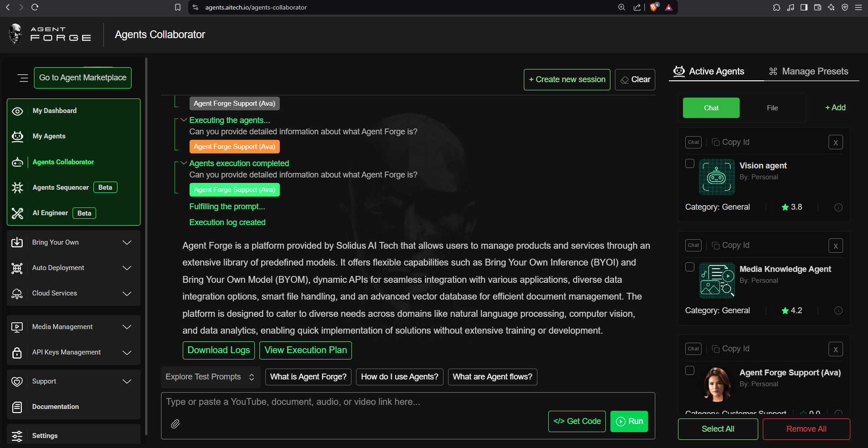The image size is (868, 448).
Task: Tick the Media Knowledge Agent checkbox
Action: 690,267
